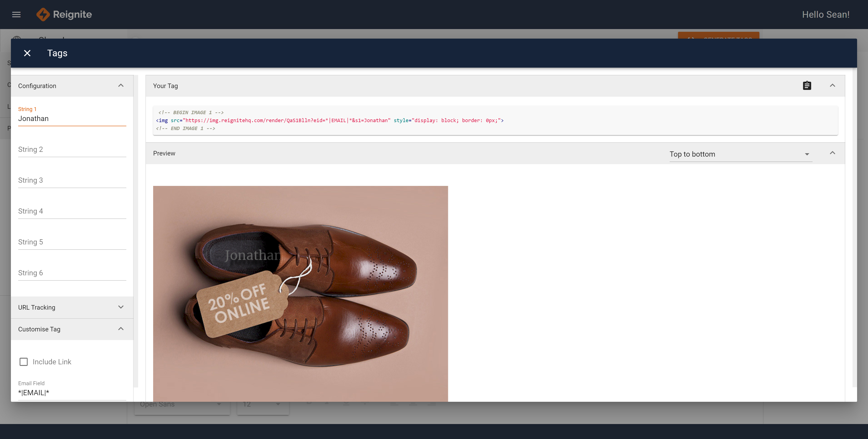Click into the String 6 field
This screenshot has width=868, height=439.
pos(72,273)
